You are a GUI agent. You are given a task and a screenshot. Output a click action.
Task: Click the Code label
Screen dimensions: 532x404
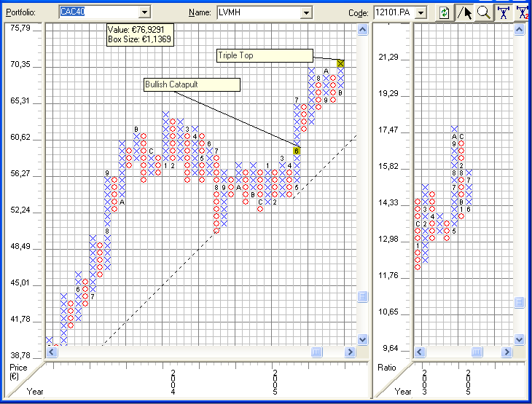(x=359, y=13)
